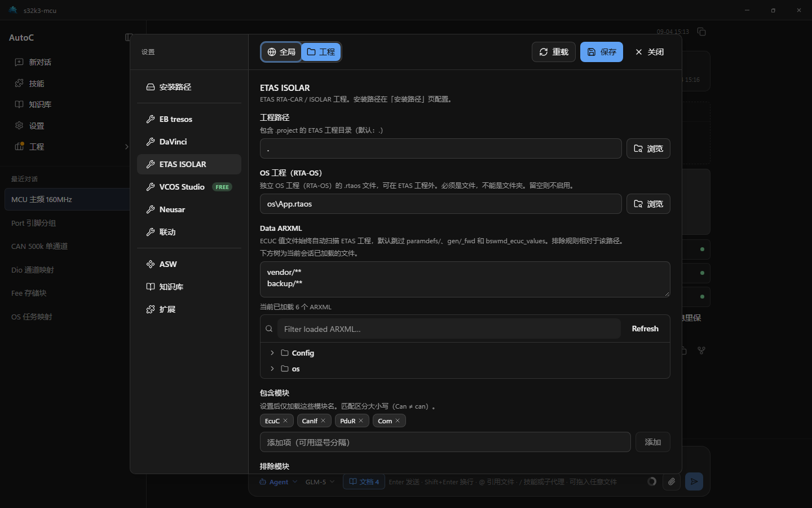This screenshot has width=812, height=508.
Task: Select the Config folder row
Action: tap(465, 353)
